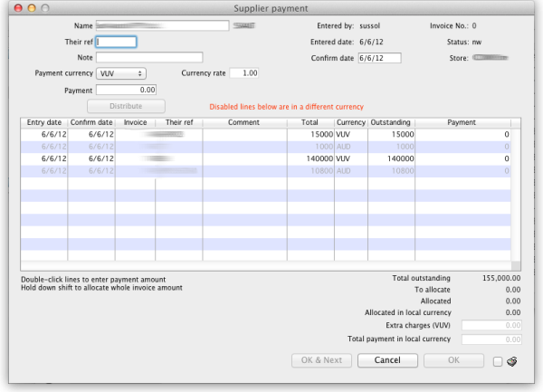The width and height of the screenshot is (543, 392).
Task: Close the Supplier payment window
Action: [11, 7]
